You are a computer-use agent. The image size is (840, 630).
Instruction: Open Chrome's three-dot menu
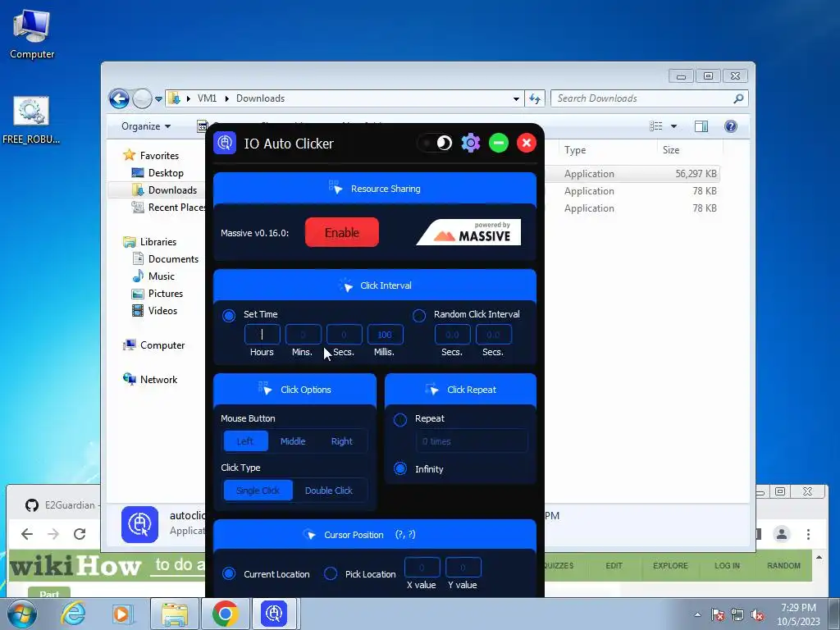(808, 534)
